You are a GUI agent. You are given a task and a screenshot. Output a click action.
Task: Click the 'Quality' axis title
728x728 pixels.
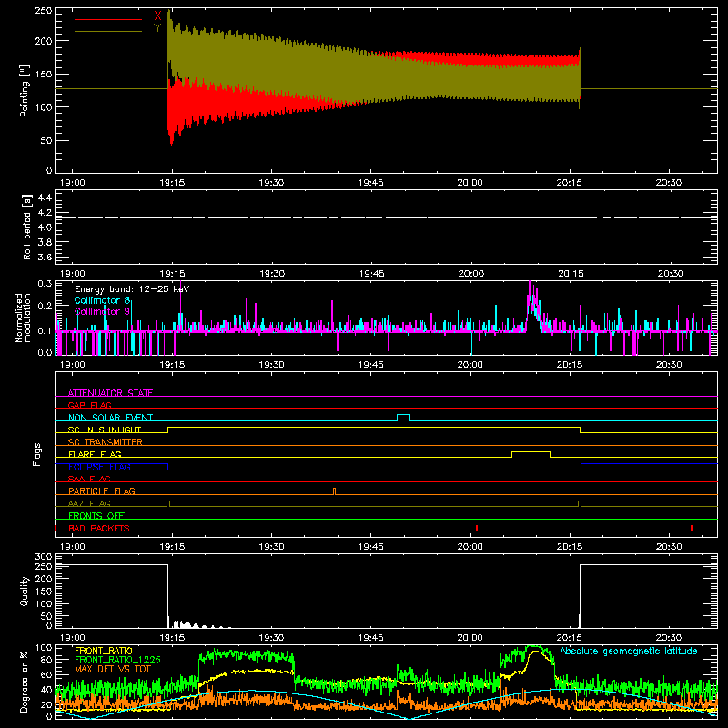click(25, 591)
